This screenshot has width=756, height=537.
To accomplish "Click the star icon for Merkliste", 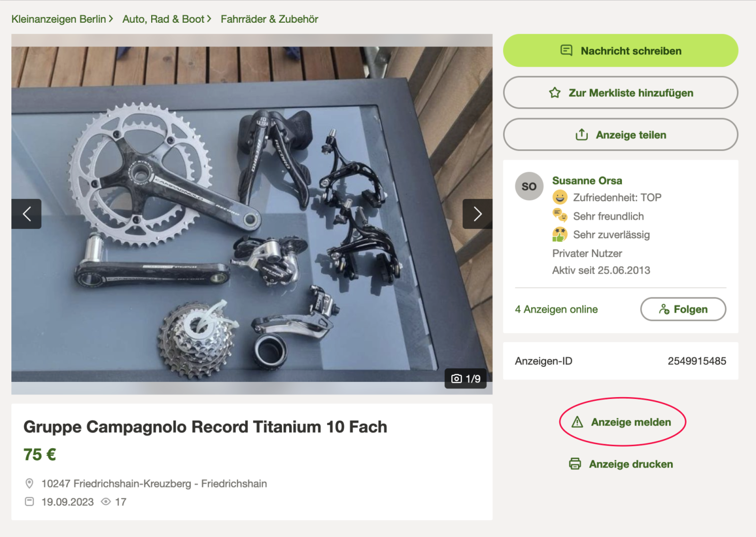I will 555,93.
